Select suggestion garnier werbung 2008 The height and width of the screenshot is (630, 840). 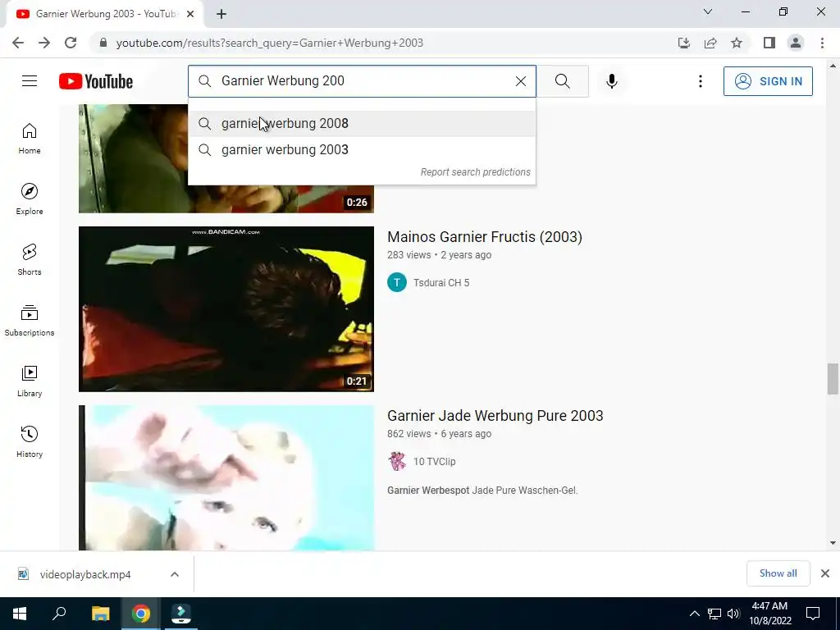(x=362, y=123)
